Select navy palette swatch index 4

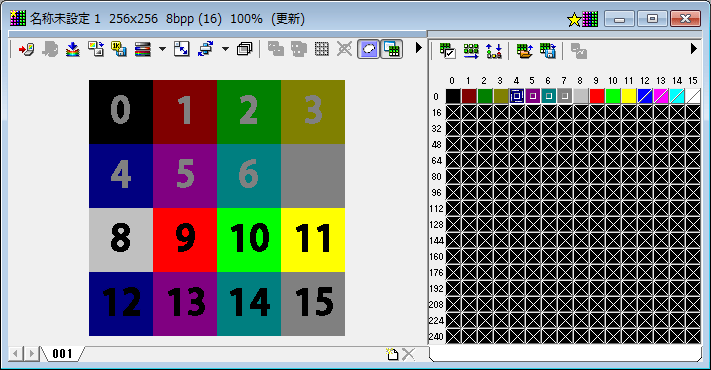pyautogui.click(x=517, y=96)
